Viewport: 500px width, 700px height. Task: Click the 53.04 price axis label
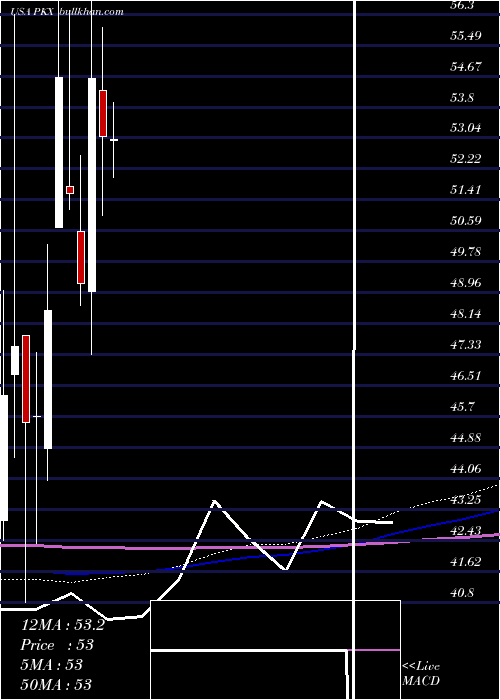click(466, 128)
